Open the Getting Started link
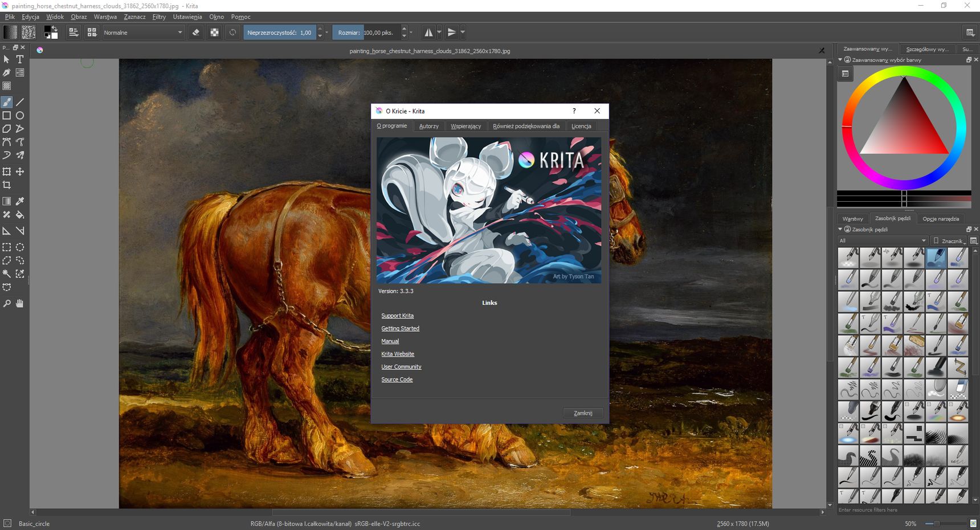Viewport: 980px width, 530px height. 401,328
